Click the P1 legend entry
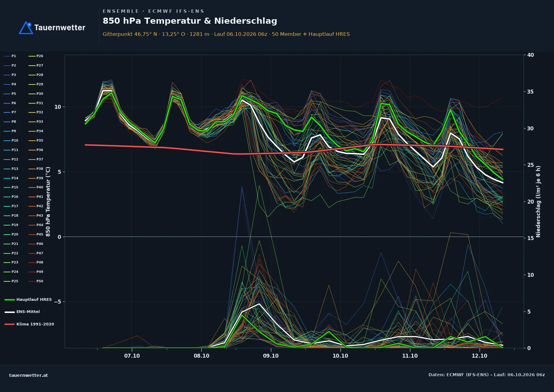 [x=10, y=56]
